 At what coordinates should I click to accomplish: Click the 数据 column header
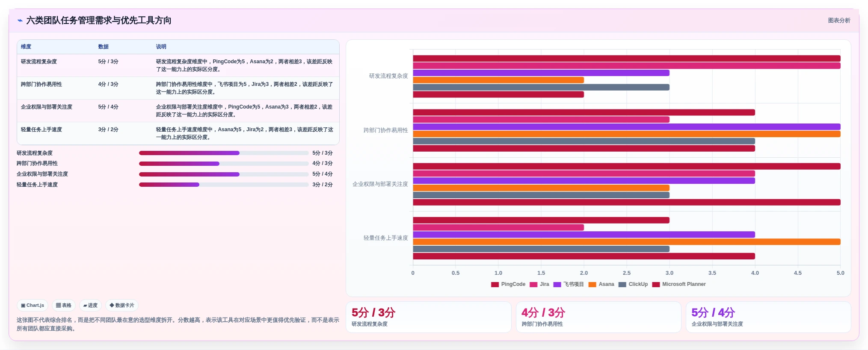coord(103,47)
